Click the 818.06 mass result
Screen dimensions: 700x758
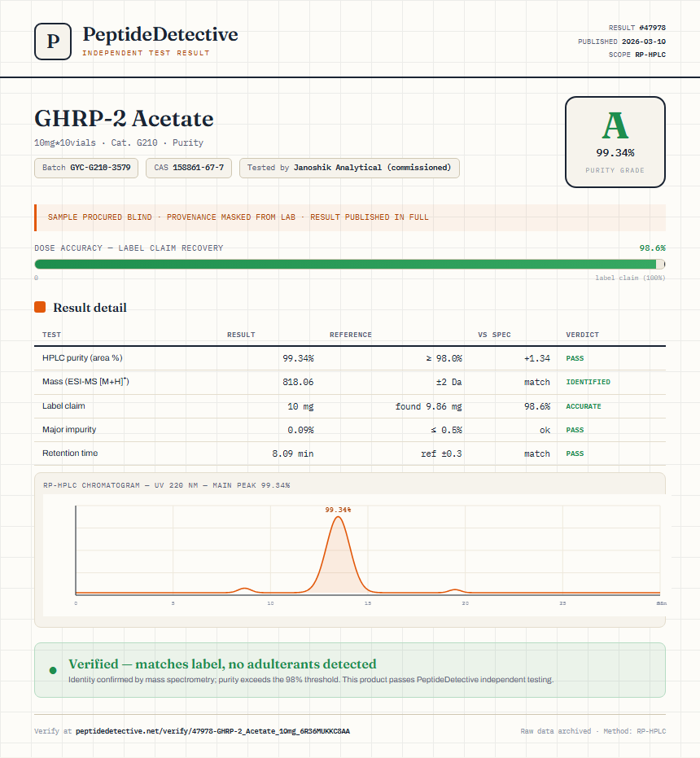[298, 382]
